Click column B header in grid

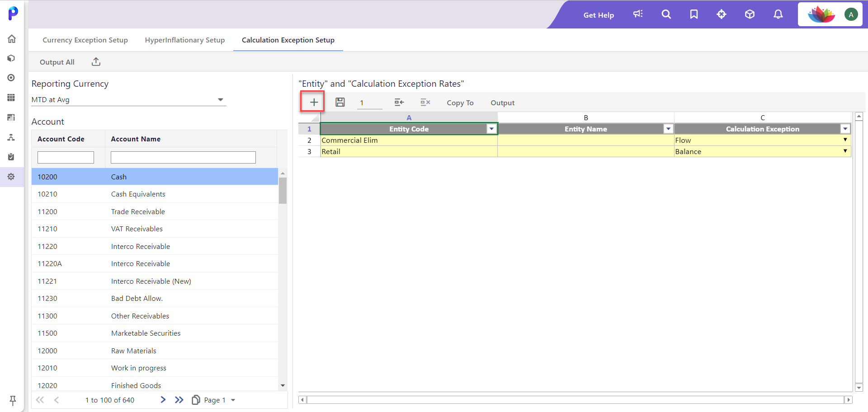(x=586, y=117)
